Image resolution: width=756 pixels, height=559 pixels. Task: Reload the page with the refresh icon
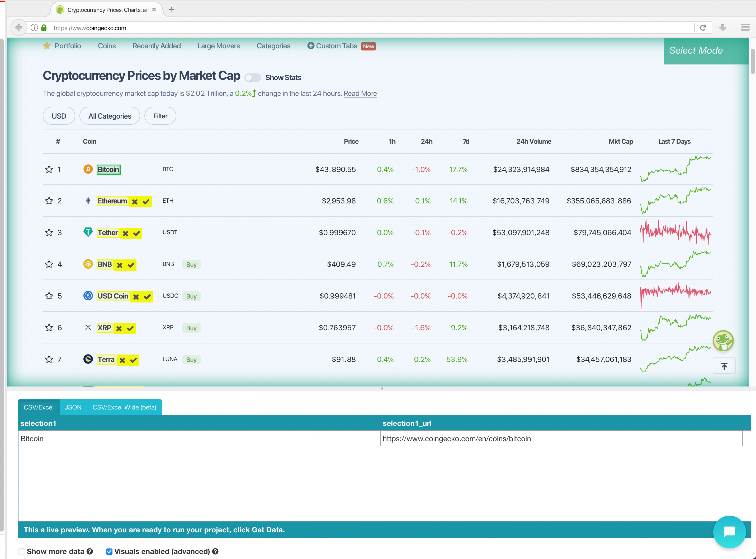703,28
